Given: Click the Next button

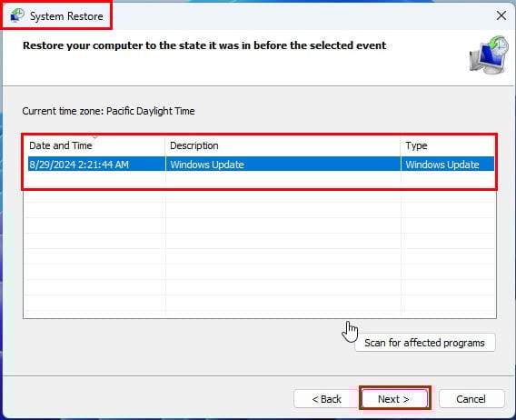Looking at the screenshot, I should (x=394, y=399).
